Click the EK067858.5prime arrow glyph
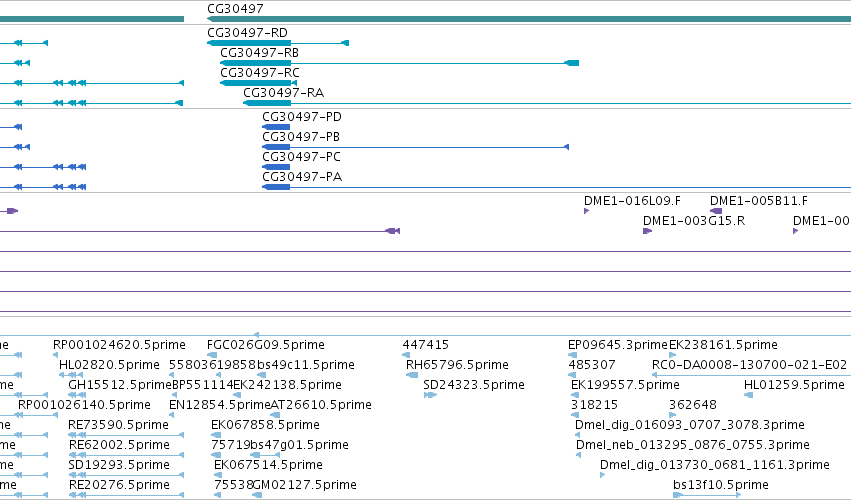This screenshot has width=851, height=500. 216,435
